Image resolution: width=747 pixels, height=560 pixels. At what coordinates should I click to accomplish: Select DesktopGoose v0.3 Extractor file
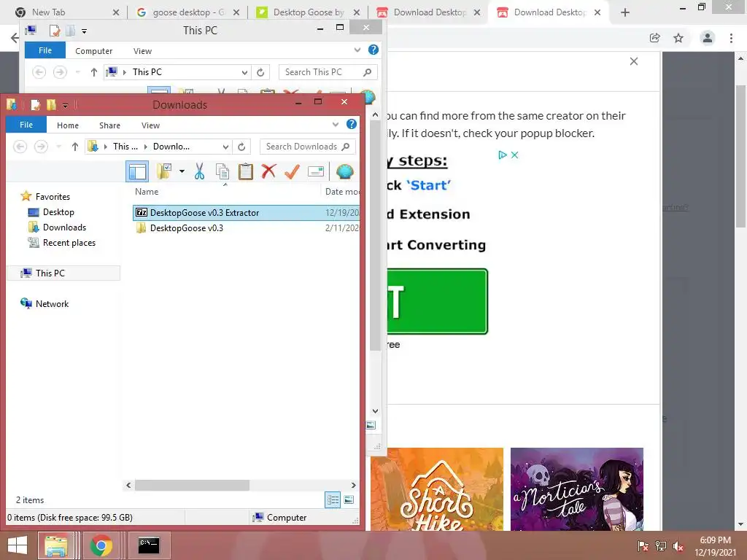(246, 213)
